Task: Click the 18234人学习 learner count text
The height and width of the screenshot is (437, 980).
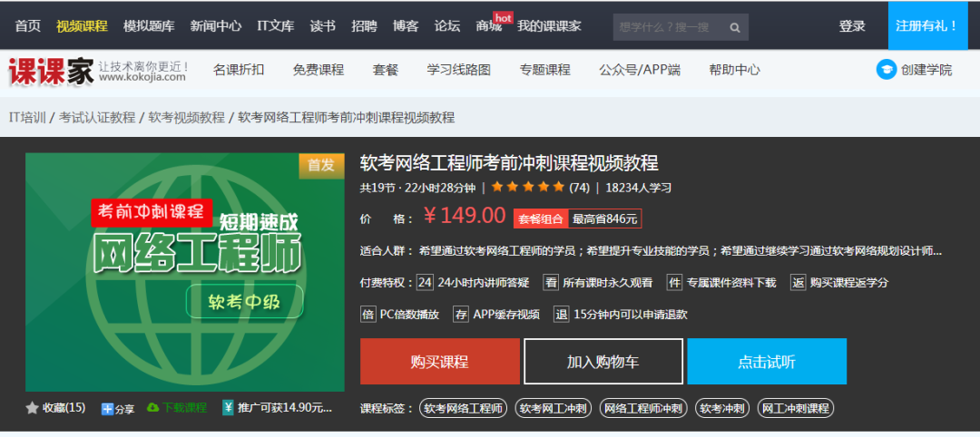Action: tap(639, 188)
